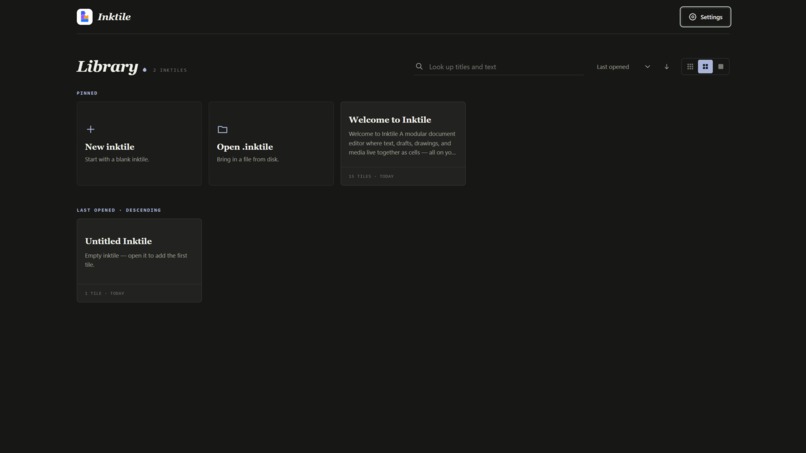806x453 pixels.
Task: Click the 'Inktile' app name text
Action: pos(114,17)
